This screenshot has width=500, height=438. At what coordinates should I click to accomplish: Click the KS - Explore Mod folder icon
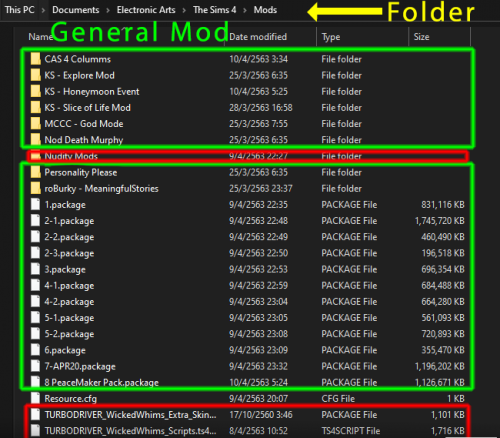[35, 75]
